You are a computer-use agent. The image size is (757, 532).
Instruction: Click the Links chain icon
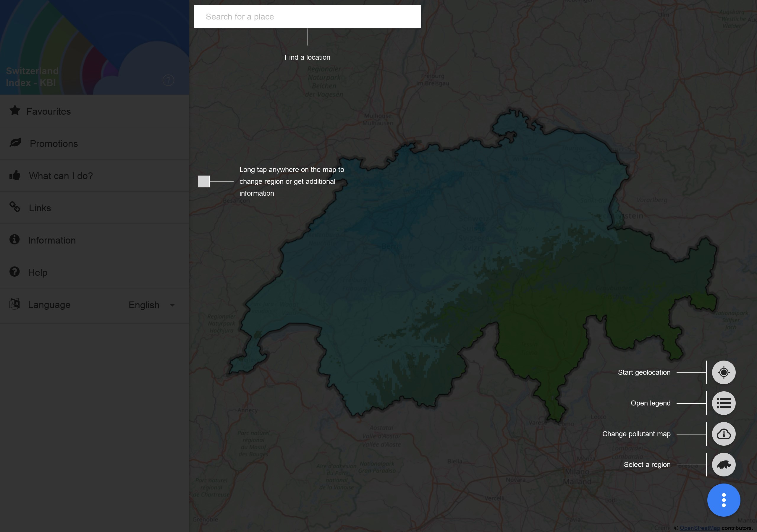pos(15,207)
